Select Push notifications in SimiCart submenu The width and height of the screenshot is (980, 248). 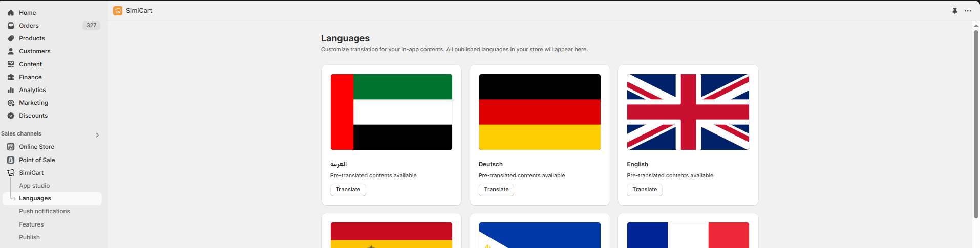click(x=45, y=211)
